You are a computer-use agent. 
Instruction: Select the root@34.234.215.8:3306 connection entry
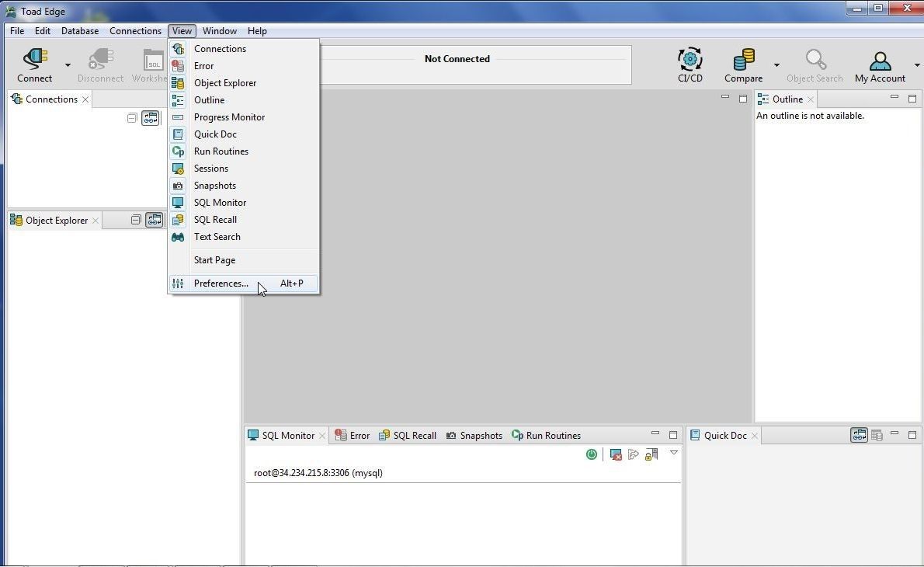(318, 473)
